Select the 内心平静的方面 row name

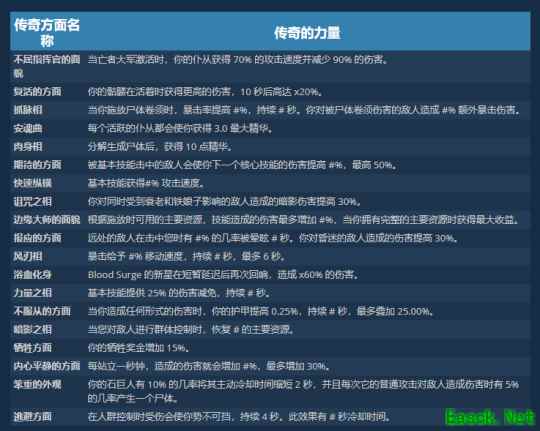pos(47,366)
